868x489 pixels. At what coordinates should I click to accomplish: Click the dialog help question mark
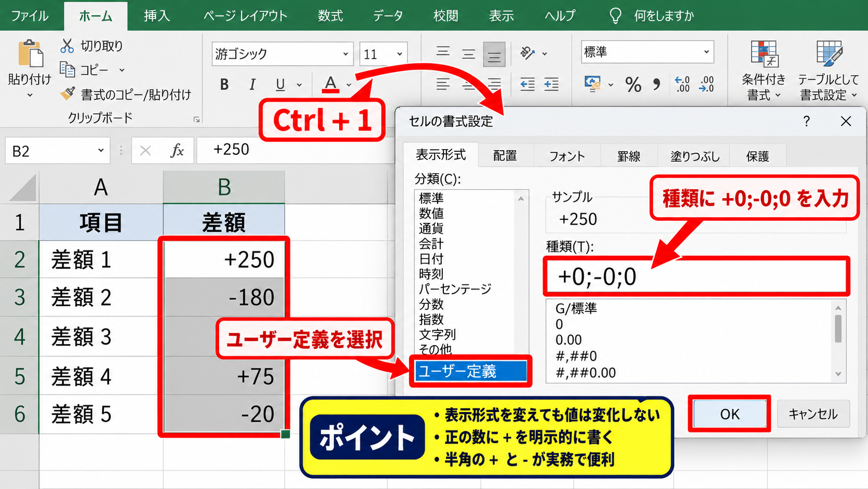point(806,122)
